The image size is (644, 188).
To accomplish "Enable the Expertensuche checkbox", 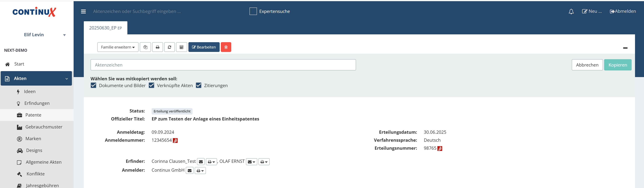I will [253, 11].
